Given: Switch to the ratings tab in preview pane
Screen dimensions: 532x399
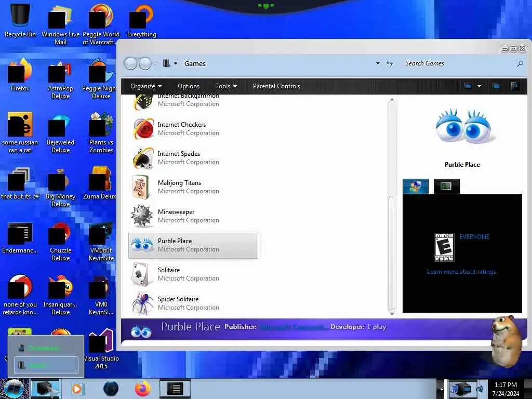Looking at the screenshot, I should click(416, 187).
